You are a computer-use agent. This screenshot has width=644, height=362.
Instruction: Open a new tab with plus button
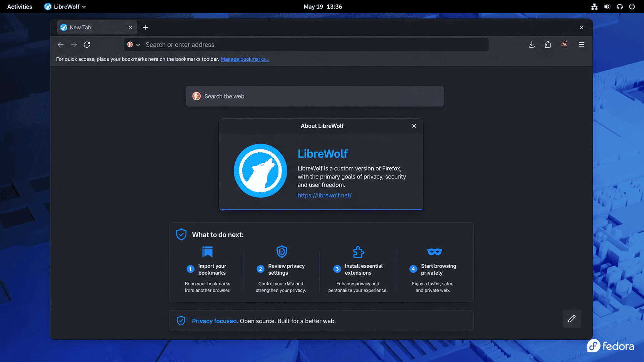146,27
